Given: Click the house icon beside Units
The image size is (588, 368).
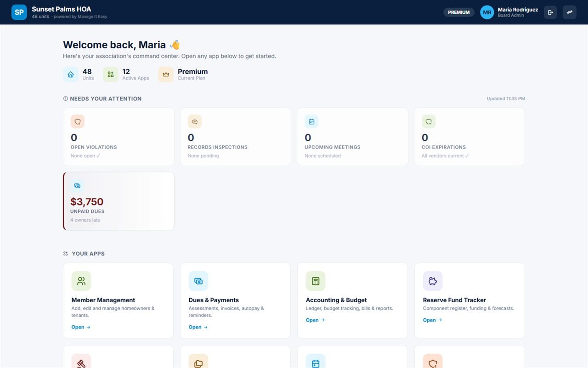Looking at the screenshot, I should click(x=71, y=75).
